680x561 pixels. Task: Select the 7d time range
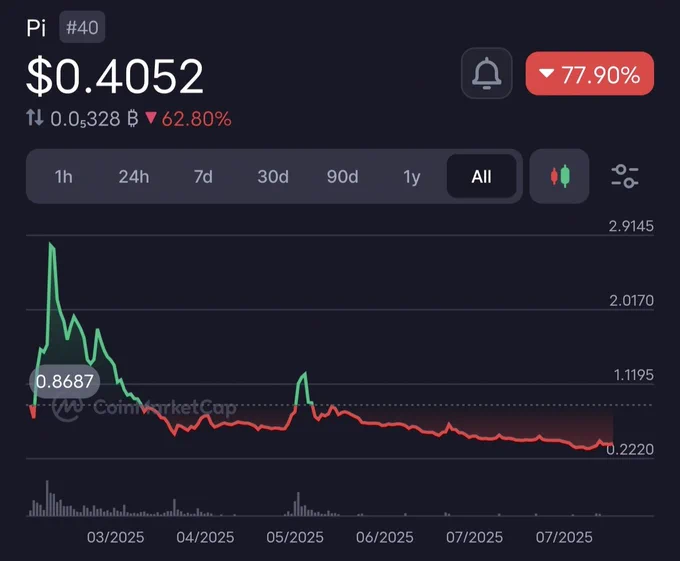click(203, 176)
